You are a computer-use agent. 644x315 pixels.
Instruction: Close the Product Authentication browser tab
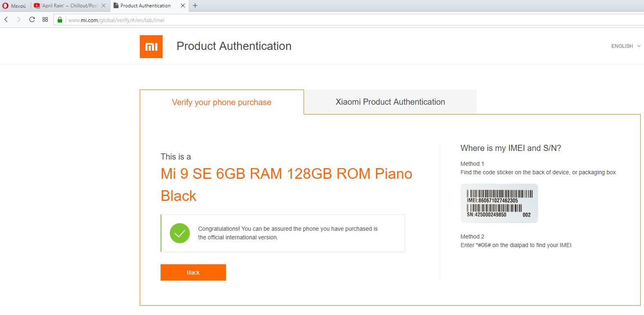point(183,6)
